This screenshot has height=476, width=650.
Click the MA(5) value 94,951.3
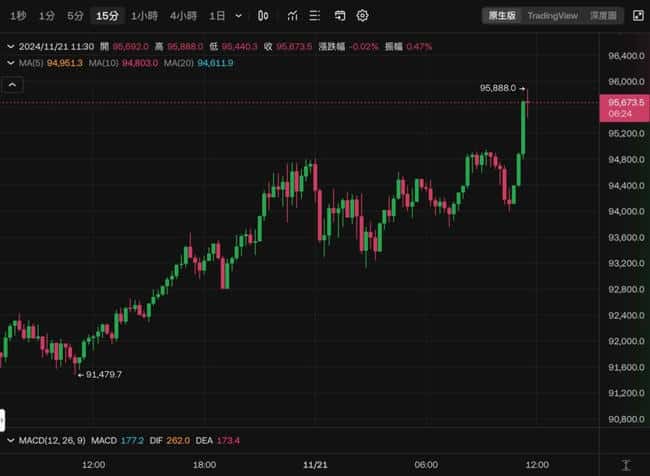(65, 63)
